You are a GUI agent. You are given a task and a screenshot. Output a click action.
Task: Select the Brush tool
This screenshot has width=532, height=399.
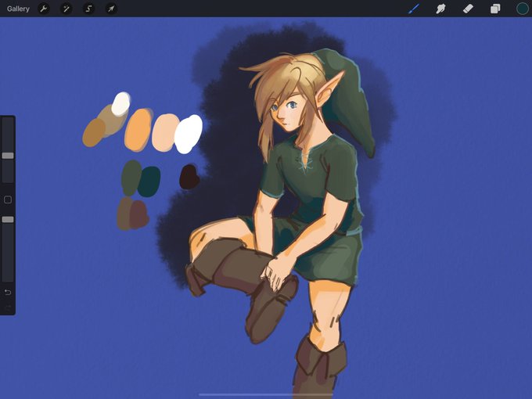(x=414, y=9)
